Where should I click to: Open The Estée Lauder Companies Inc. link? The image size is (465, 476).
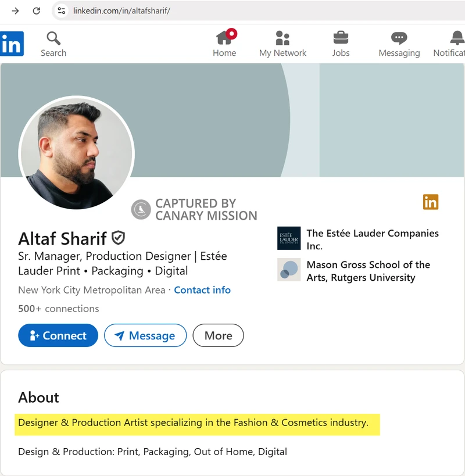(358, 239)
